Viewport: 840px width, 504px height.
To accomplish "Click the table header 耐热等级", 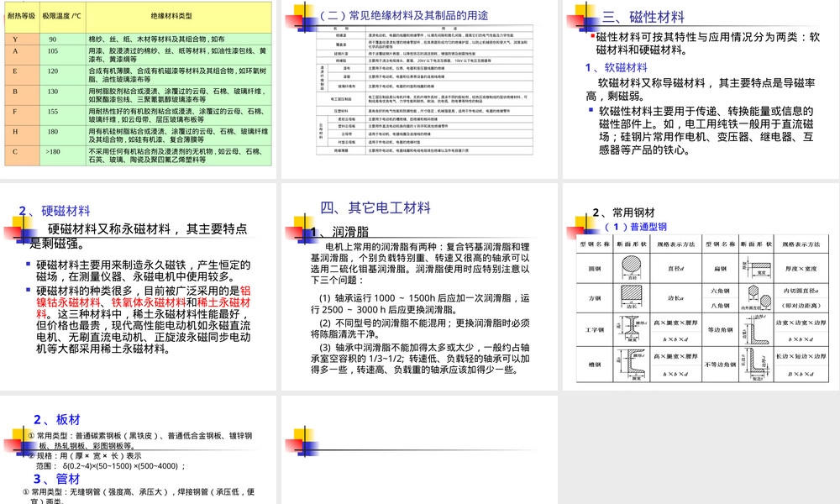I will [22, 16].
